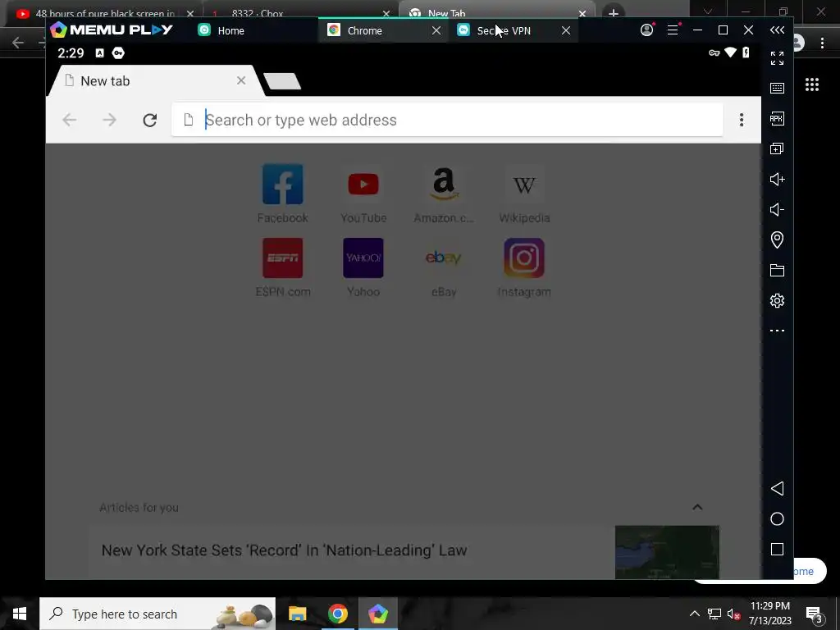Screen dimensions: 840x630
Task: Tap the Android home circle button
Action: coord(777,519)
